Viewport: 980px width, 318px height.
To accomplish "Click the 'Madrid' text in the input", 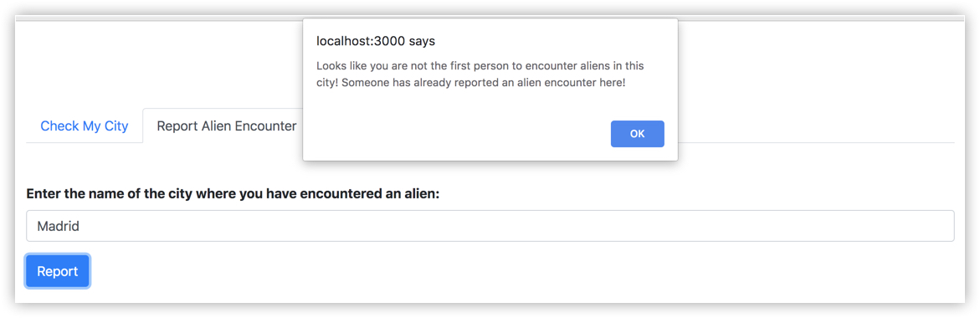I will (58, 226).
